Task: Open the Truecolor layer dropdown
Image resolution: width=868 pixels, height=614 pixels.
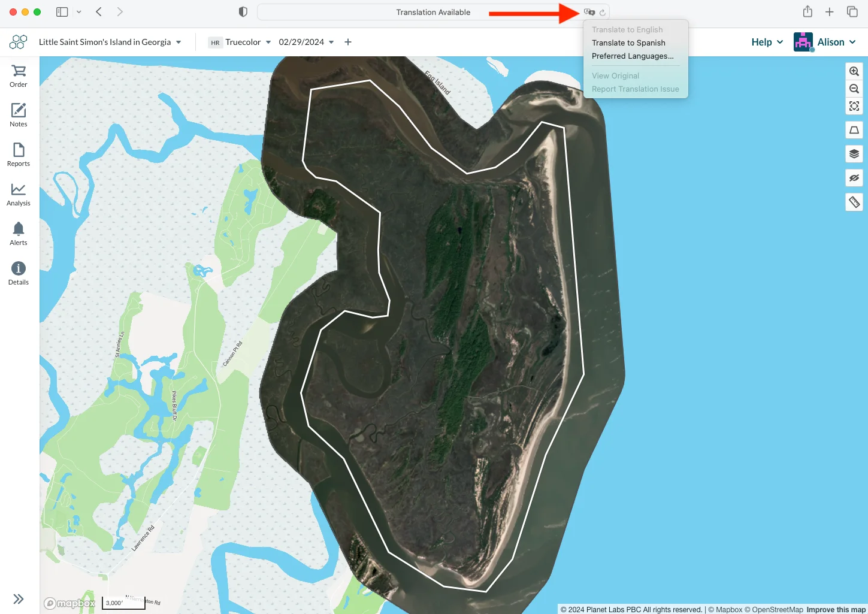Action: (x=240, y=42)
